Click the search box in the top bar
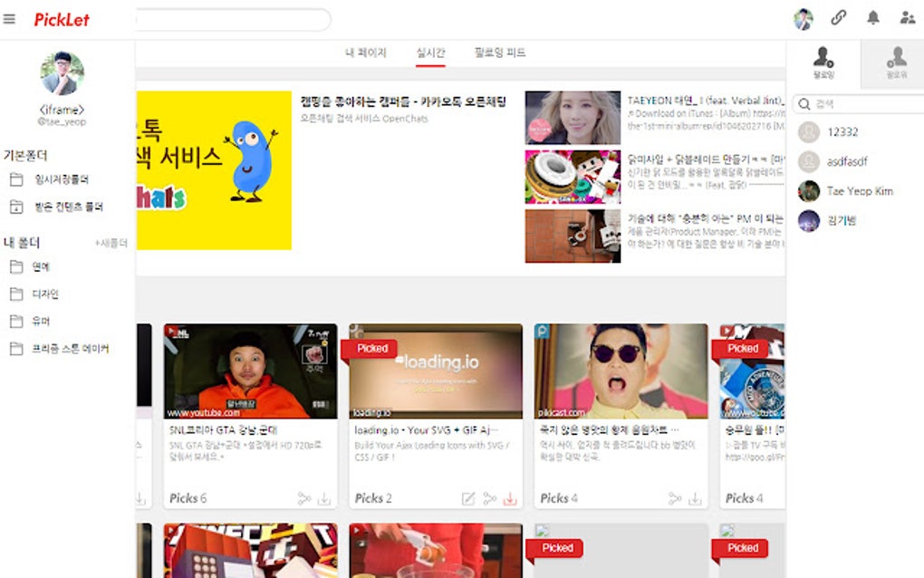Viewport: 924px width, 578px height. point(234,20)
